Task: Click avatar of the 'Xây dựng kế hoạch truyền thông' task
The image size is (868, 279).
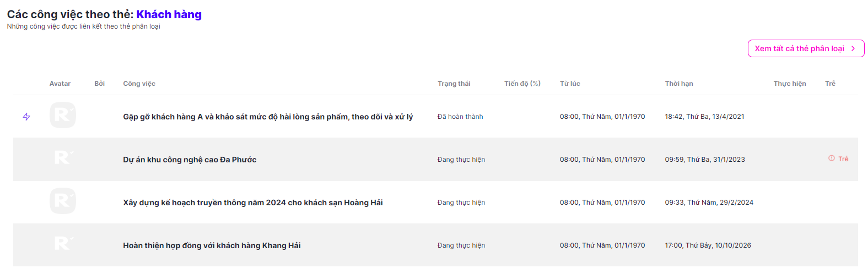Action: [x=63, y=201]
